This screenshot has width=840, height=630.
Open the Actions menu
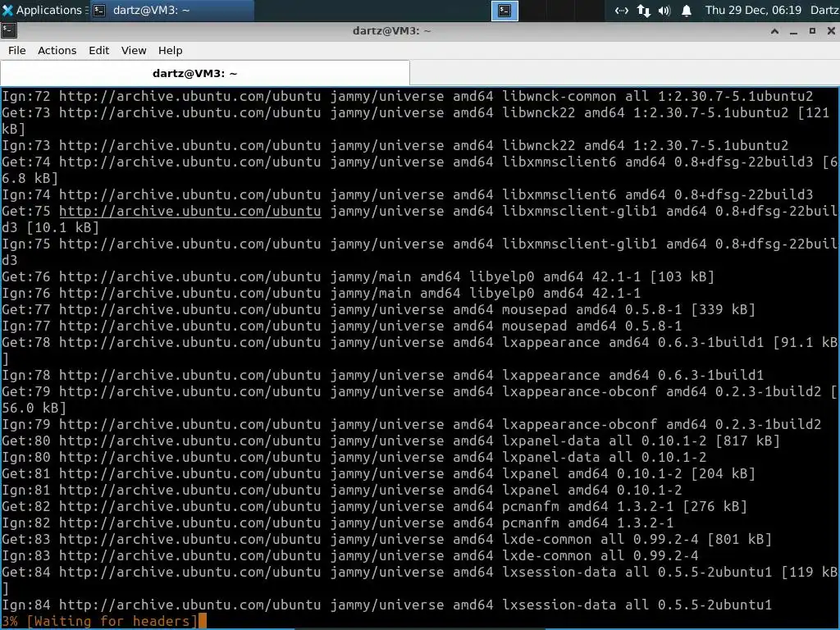pos(57,50)
